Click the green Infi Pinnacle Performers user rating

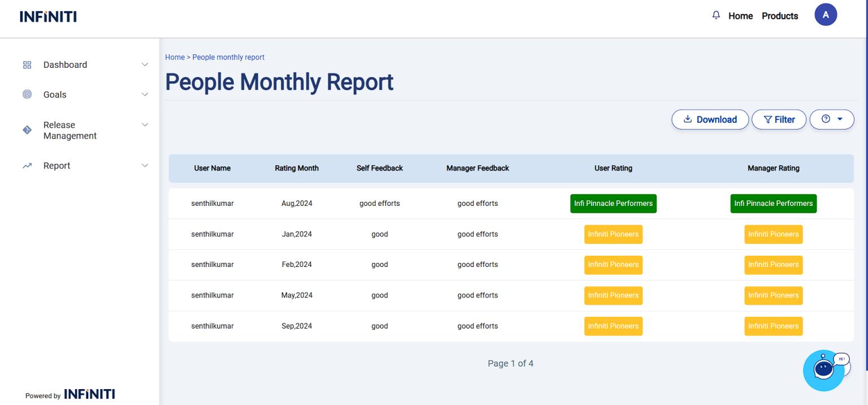[613, 204]
